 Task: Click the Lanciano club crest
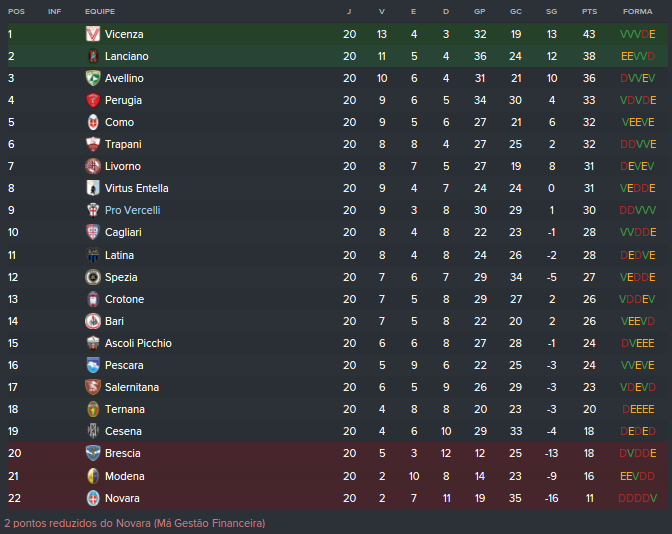[x=93, y=56]
